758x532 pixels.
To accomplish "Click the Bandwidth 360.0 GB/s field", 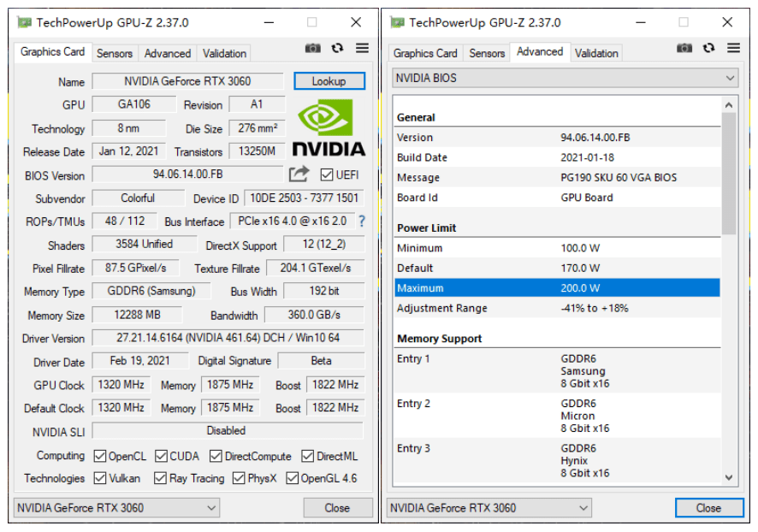I will coord(314,315).
